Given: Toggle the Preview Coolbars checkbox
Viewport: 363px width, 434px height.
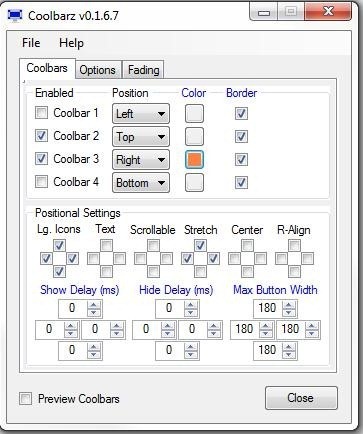Looking at the screenshot, I should click(x=26, y=398).
